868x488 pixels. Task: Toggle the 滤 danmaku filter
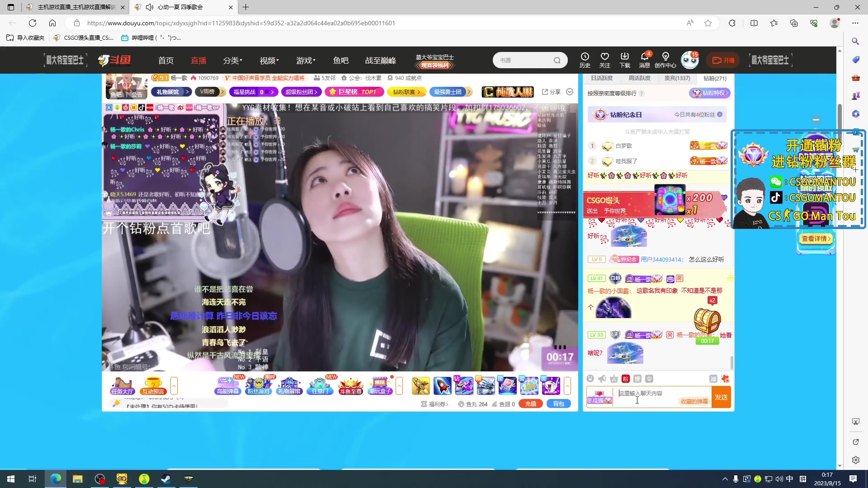[714, 379]
